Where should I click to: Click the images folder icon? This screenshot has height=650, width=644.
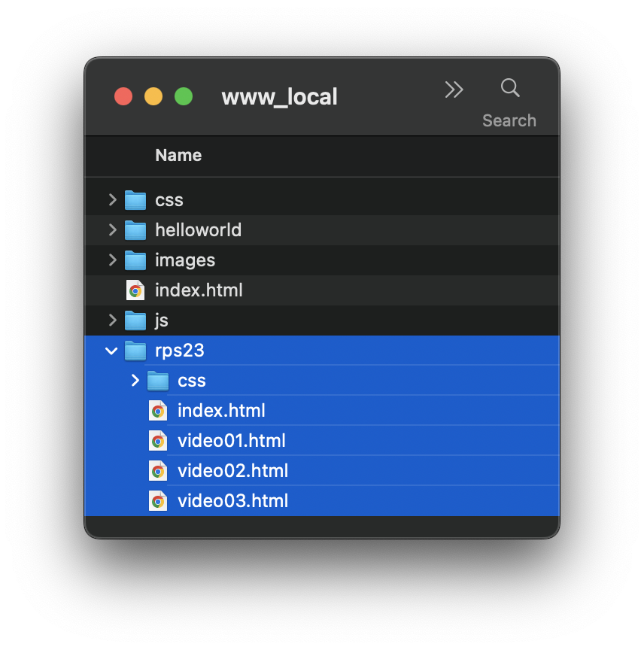135,260
